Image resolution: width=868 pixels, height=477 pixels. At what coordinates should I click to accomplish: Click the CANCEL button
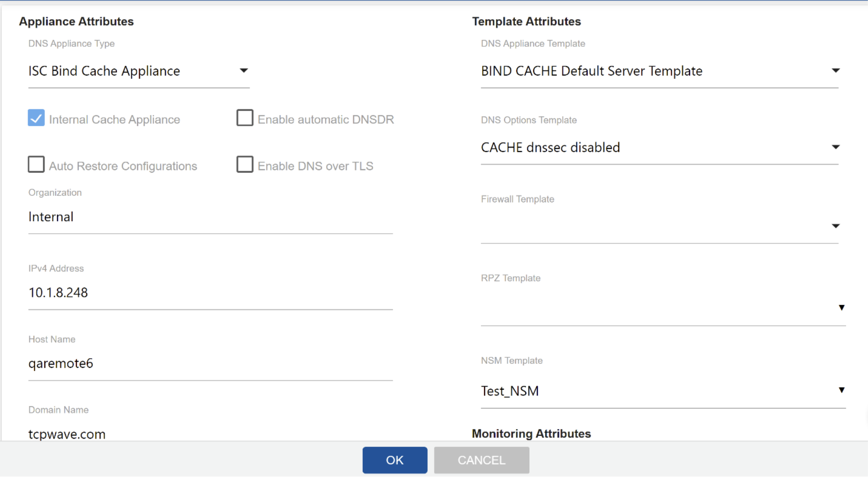tap(481, 460)
